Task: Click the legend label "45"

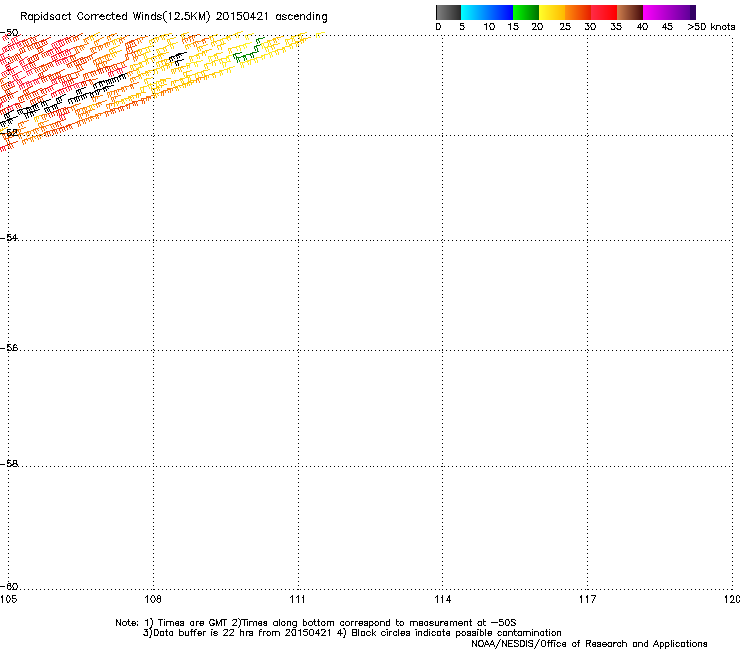Action: pos(667,27)
